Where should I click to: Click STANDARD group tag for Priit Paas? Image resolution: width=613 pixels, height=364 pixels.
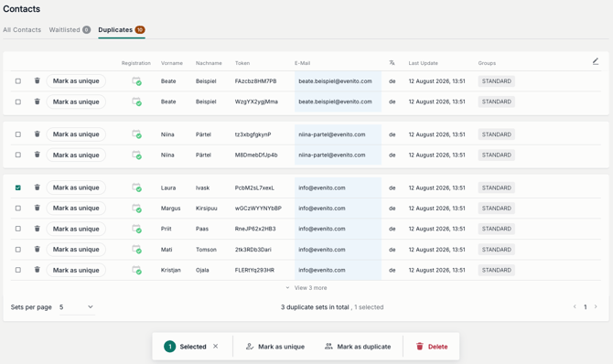point(497,229)
